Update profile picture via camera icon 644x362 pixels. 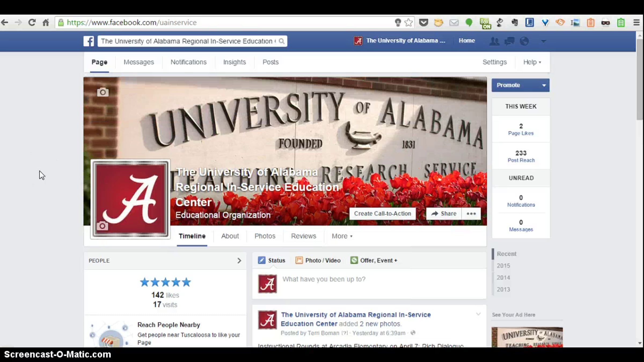coord(102,226)
